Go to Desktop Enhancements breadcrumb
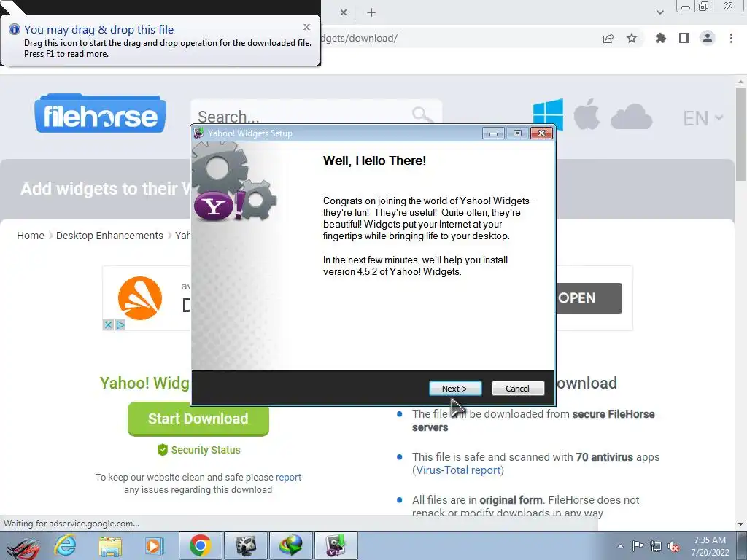Image resolution: width=747 pixels, height=560 pixels. pyautogui.click(x=109, y=236)
